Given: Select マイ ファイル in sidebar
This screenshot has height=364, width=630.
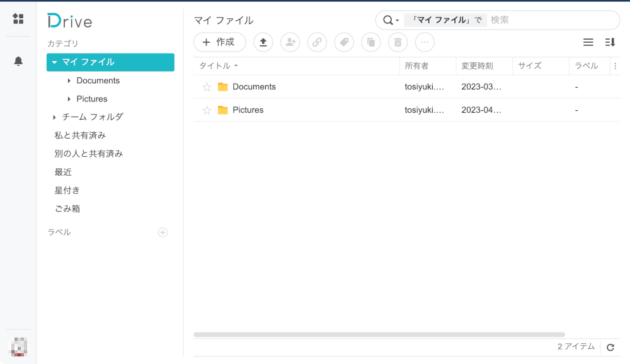Looking at the screenshot, I should coord(110,62).
